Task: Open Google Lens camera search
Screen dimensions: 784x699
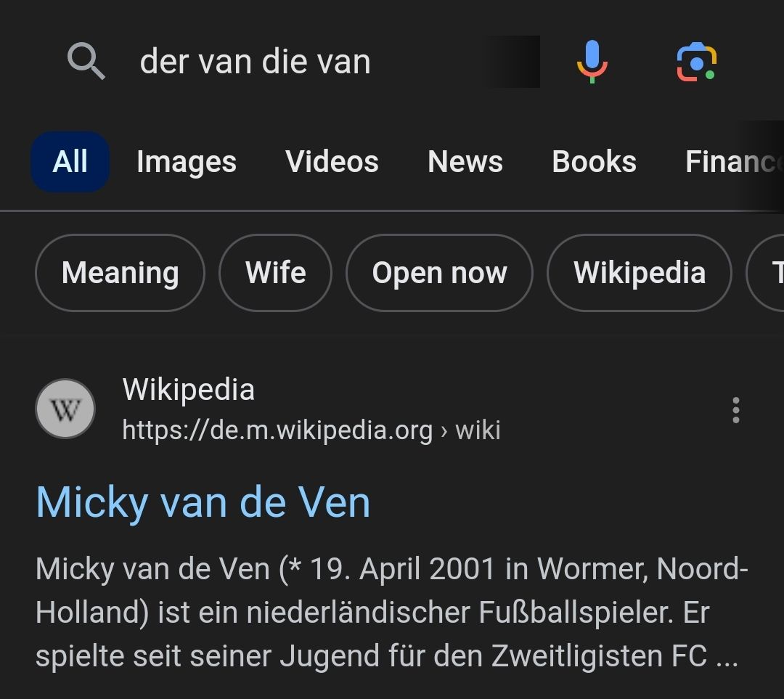Action: [x=696, y=62]
